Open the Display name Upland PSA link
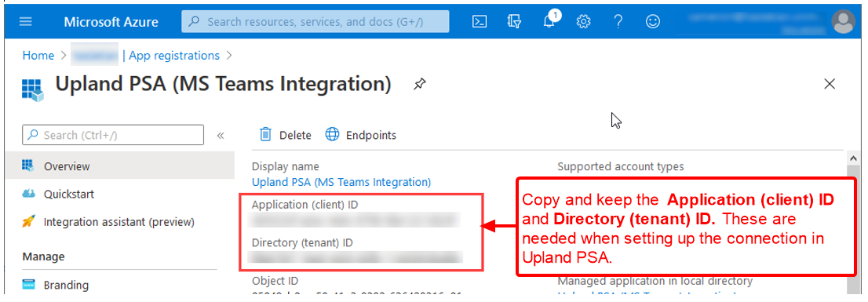868x302 pixels. coord(341,181)
